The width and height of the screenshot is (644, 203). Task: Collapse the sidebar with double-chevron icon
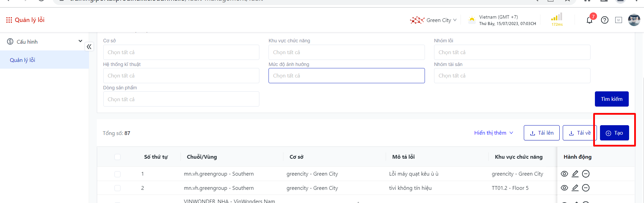pos(89,47)
